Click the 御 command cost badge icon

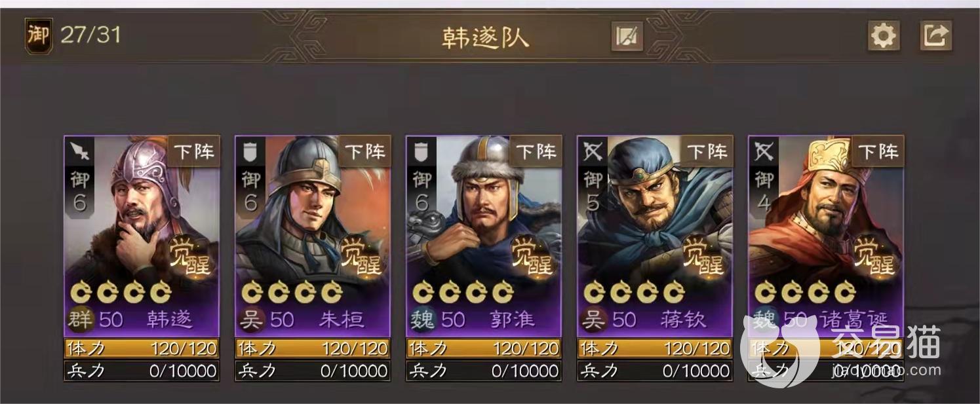(x=38, y=35)
